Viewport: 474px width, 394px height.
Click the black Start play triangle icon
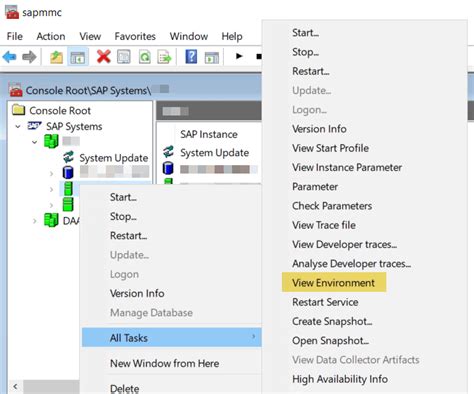tap(239, 56)
